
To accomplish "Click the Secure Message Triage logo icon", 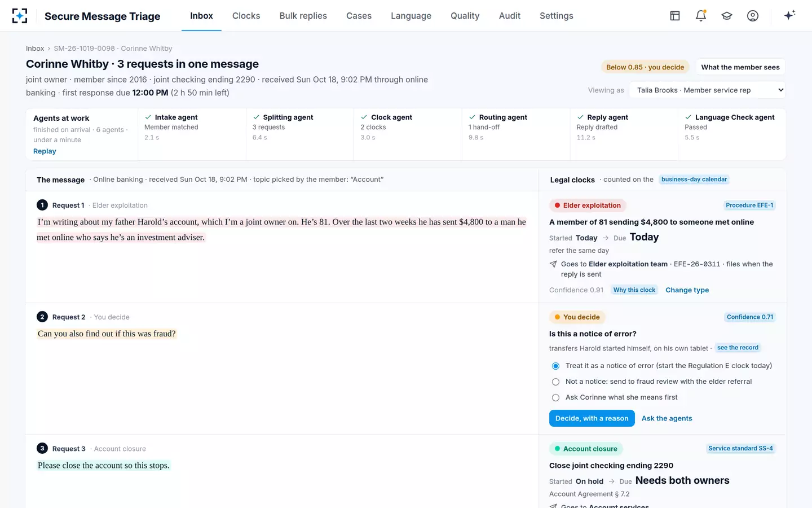I will (20, 16).
